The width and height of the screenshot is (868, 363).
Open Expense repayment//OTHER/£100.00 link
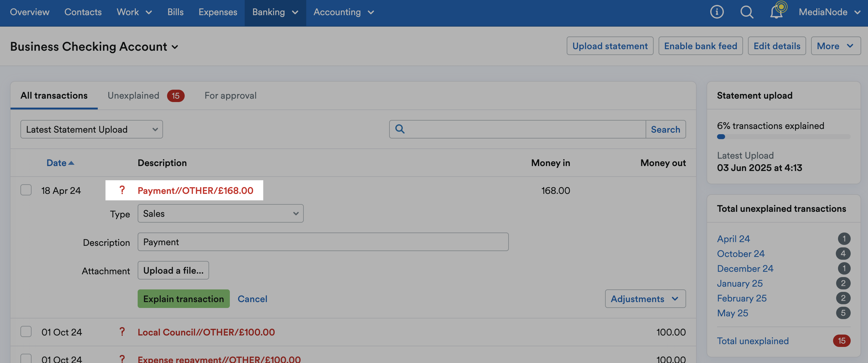219,359
